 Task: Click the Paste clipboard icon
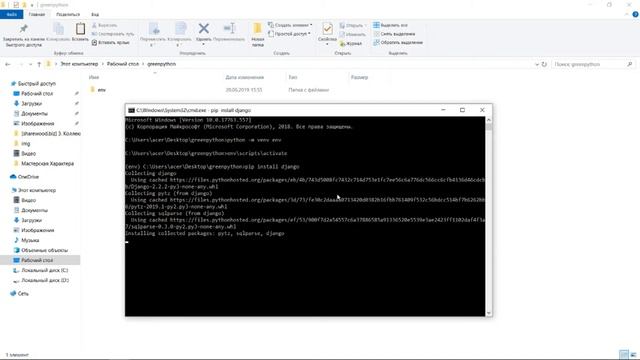point(80,29)
